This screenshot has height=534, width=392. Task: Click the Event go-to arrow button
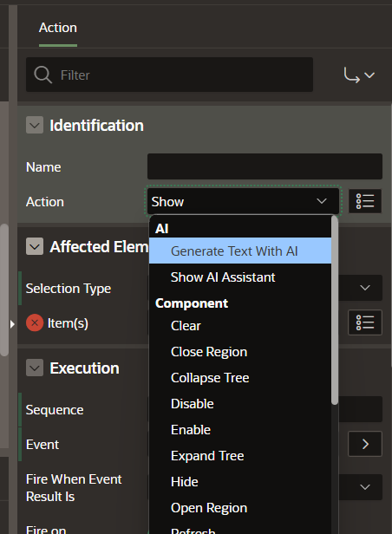tap(365, 444)
